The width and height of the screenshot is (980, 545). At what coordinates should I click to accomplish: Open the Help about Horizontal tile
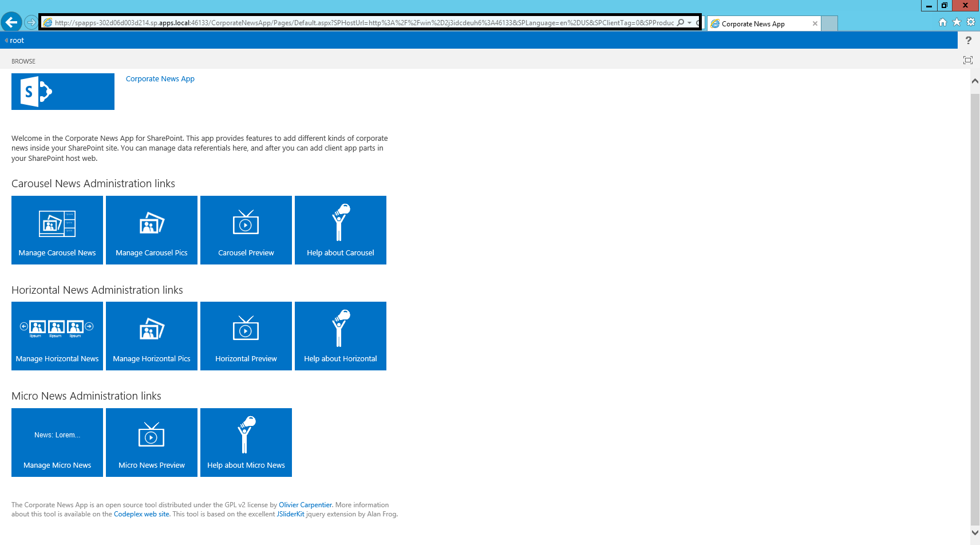point(341,336)
